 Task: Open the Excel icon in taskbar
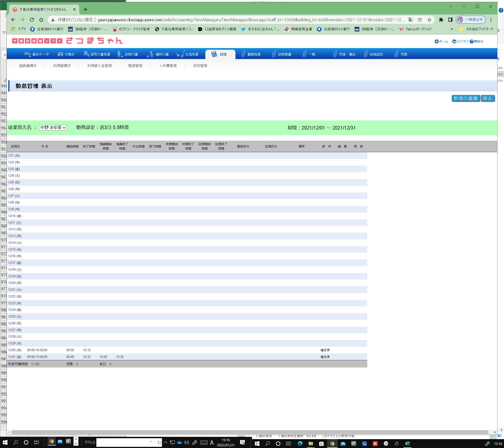[x=407, y=444]
